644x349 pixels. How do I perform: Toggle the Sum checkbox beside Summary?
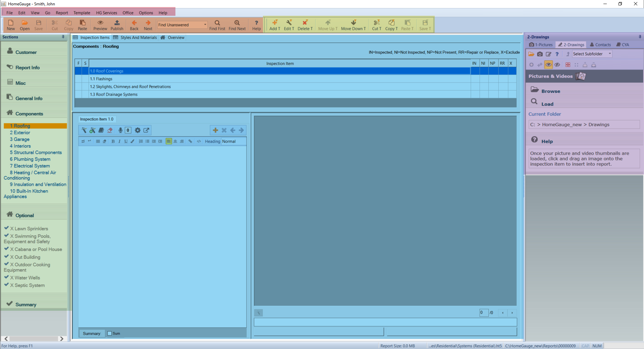(109, 333)
